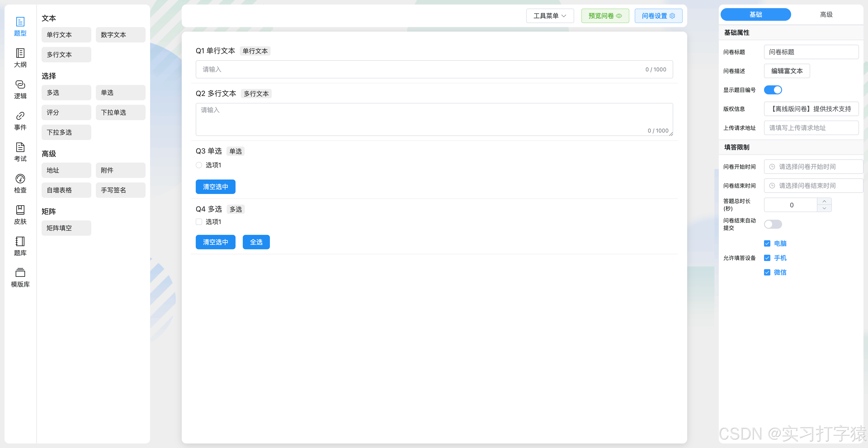The height and width of the screenshot is (448, 868).
Task: Open the 事件 events panel
Action: tap(20, 121)
